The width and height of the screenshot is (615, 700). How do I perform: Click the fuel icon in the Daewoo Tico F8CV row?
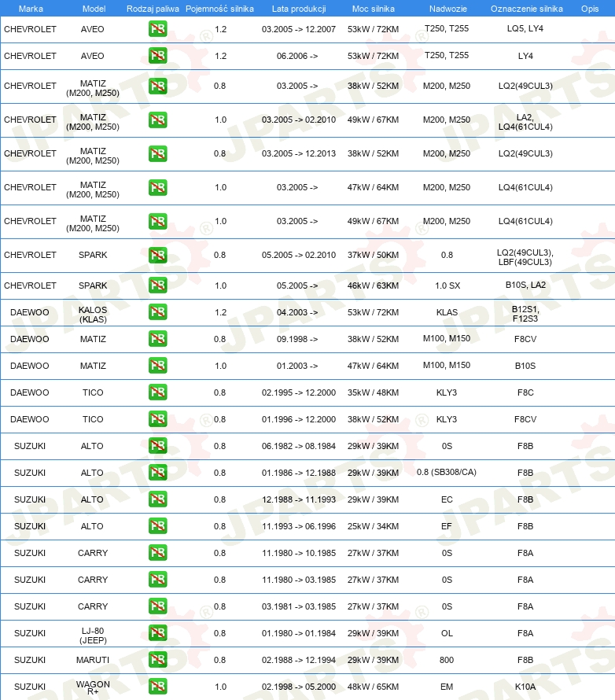click(157, 419)
